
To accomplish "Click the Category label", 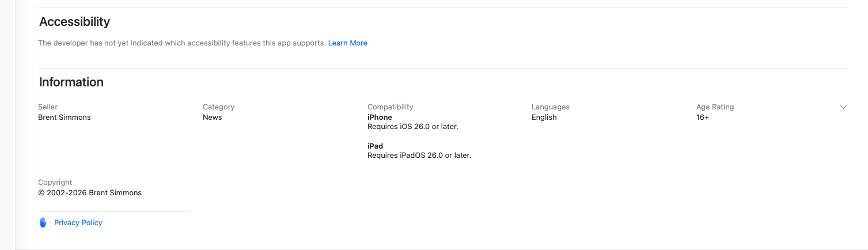I will click(x=218, y=107).
